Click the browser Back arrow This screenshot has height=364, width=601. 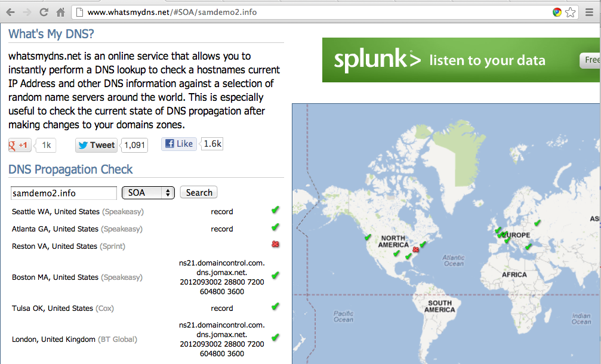11,13
